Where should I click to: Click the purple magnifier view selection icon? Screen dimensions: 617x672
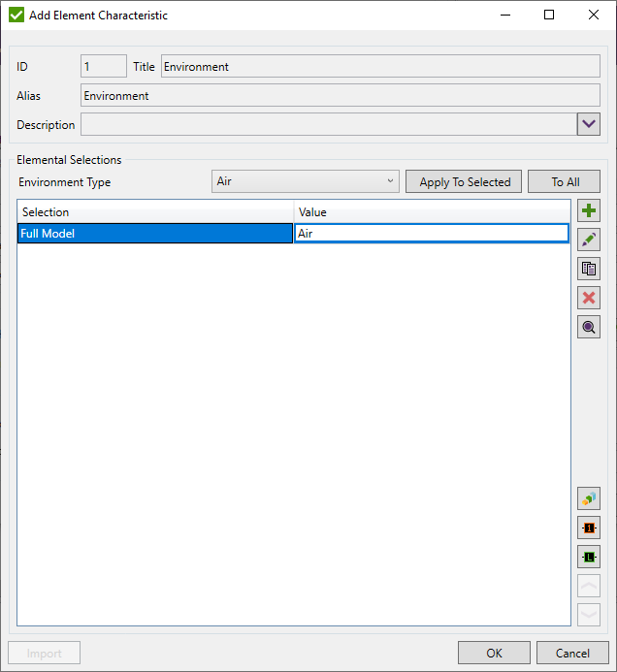coord(588,328)
